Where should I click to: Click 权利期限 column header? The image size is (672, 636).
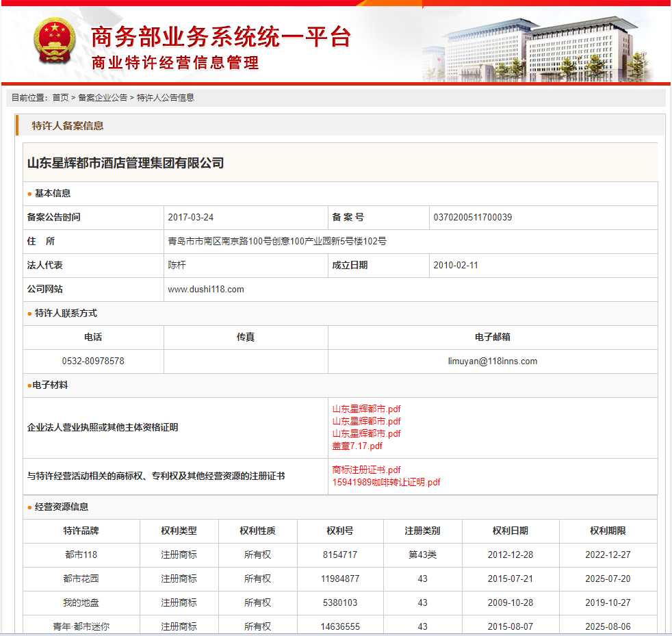click(x=608, y=531)
